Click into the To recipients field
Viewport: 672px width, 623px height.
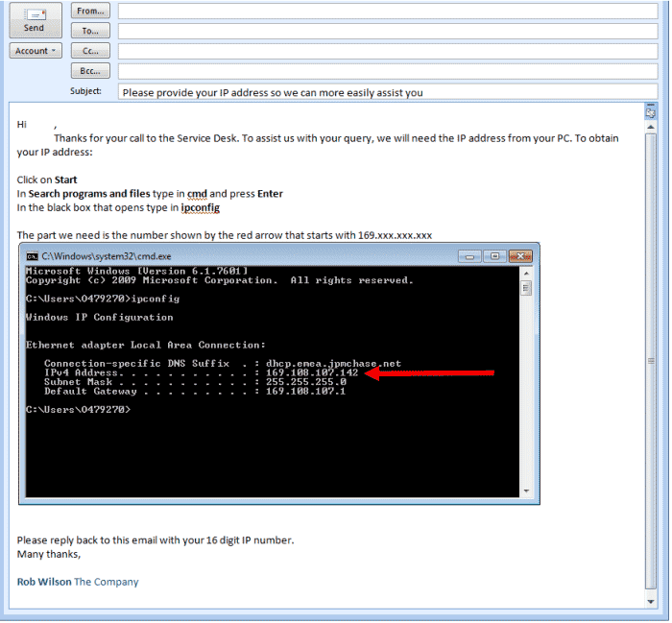click(x=387, y=31)
